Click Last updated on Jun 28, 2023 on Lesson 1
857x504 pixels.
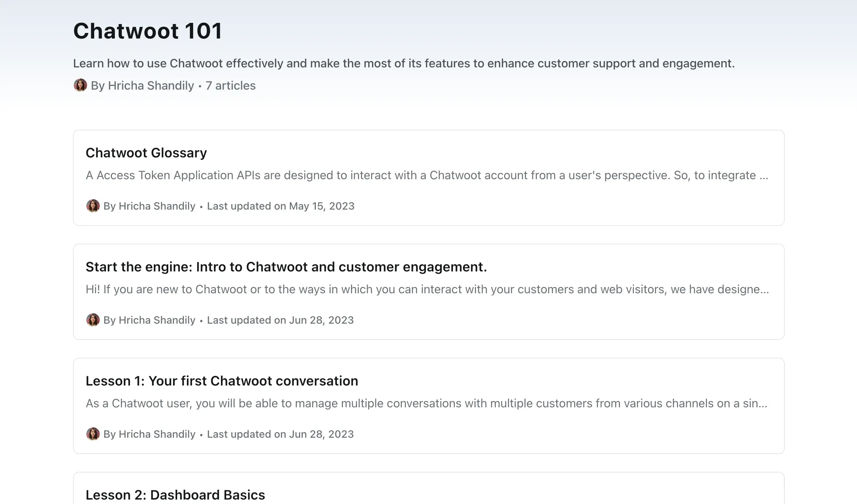click(281, 434)
